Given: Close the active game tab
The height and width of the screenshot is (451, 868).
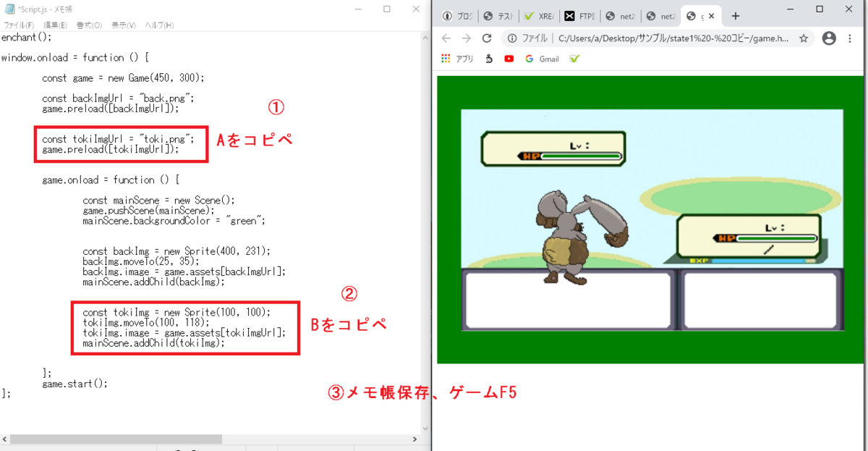Looking at the screenshot, I should (x=711, y=16).
